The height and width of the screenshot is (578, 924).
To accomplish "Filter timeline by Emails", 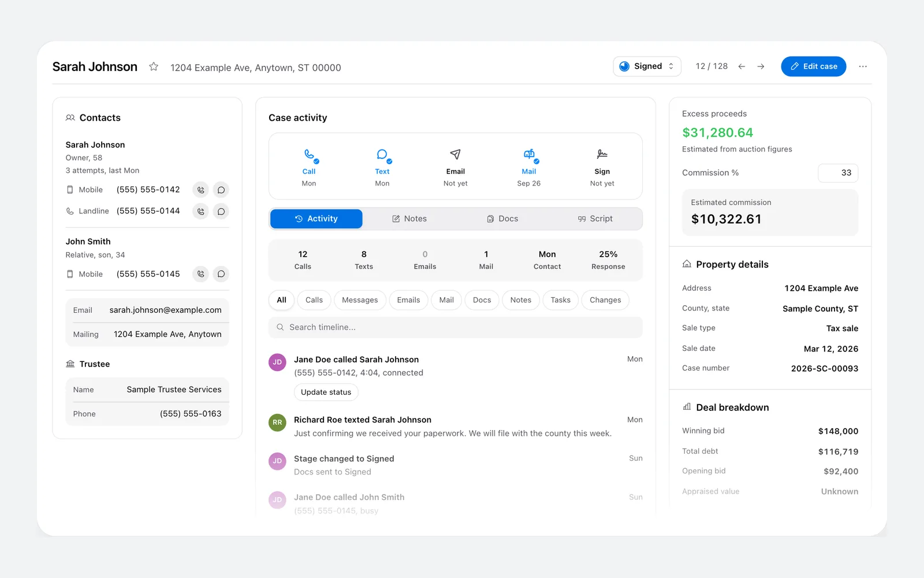I will 409,300.
